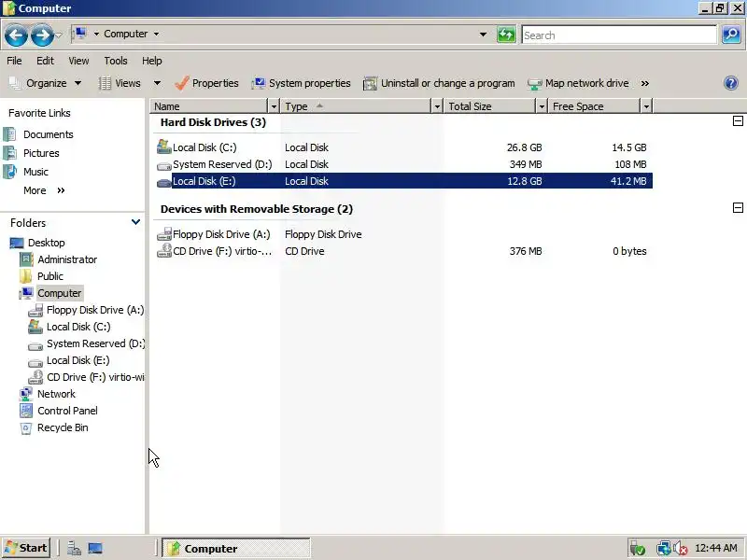The height and width of the screenshot is (560, 747).
Task: Click into the Search input field
Action: pyautogui.click(x=619, y=35)
